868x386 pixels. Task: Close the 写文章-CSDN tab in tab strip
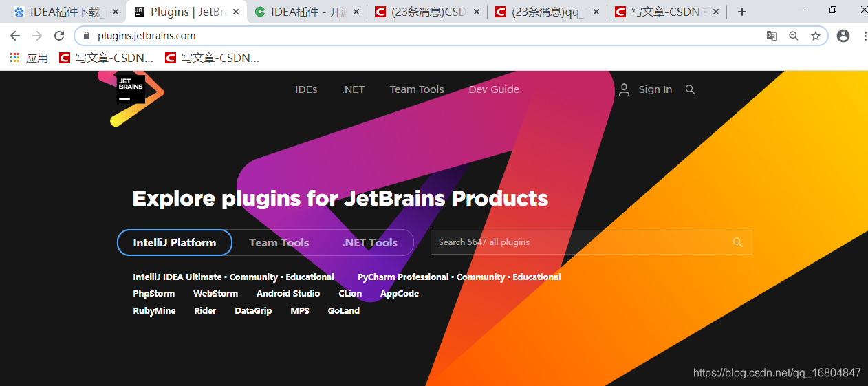(716, 12)
